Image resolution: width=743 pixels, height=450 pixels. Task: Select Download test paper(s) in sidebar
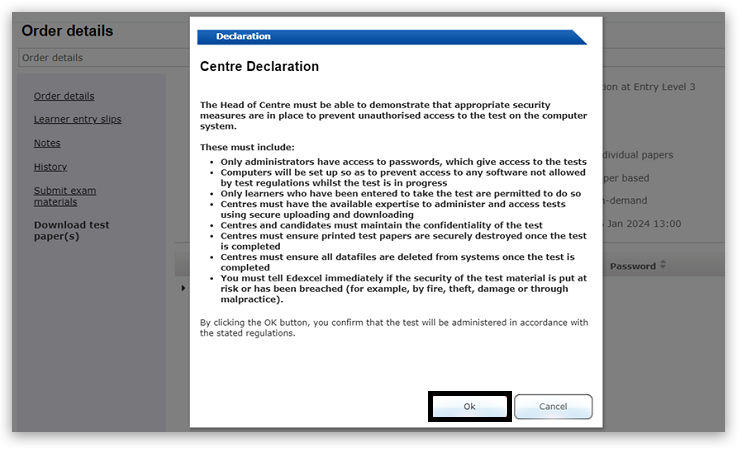click(x=71, y=231)
